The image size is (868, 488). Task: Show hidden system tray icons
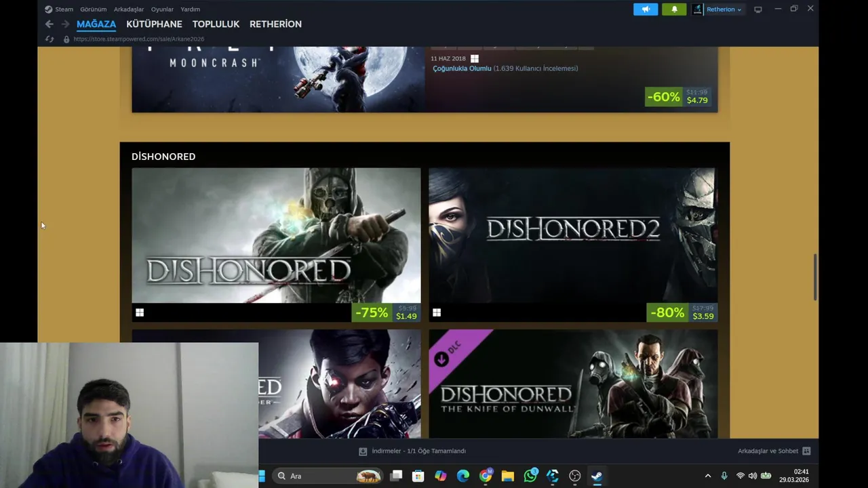(x=708, y=476)
